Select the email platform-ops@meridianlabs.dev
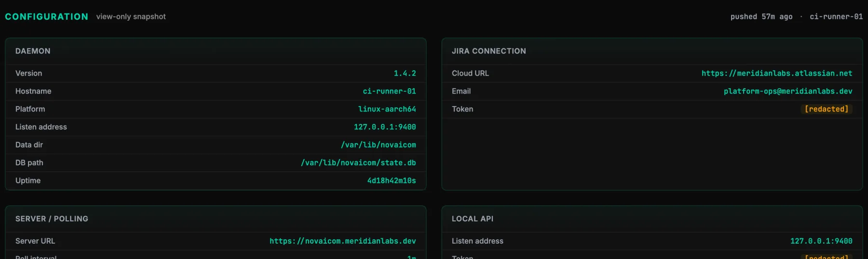This screenshot has width=868, height=259. point(788,91)
